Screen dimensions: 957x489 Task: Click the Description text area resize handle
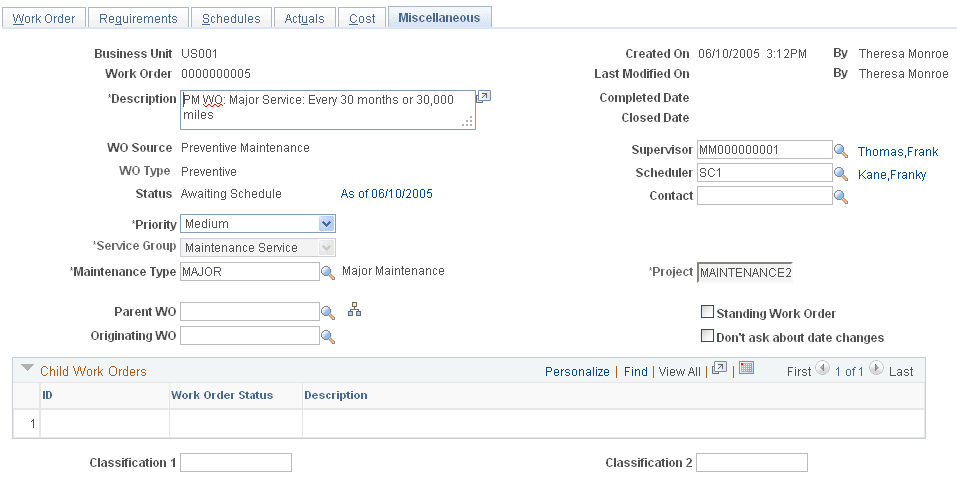pyautogui.click(x=468, y=122)
